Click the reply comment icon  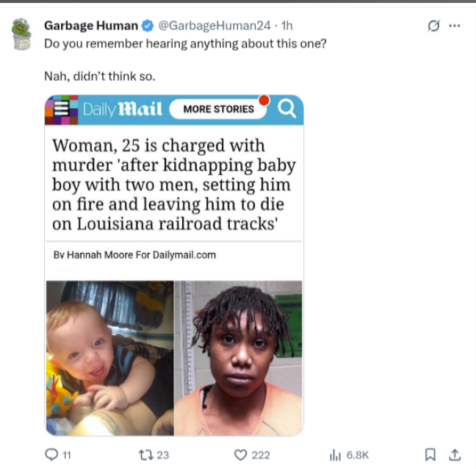[x=51, y=455]
